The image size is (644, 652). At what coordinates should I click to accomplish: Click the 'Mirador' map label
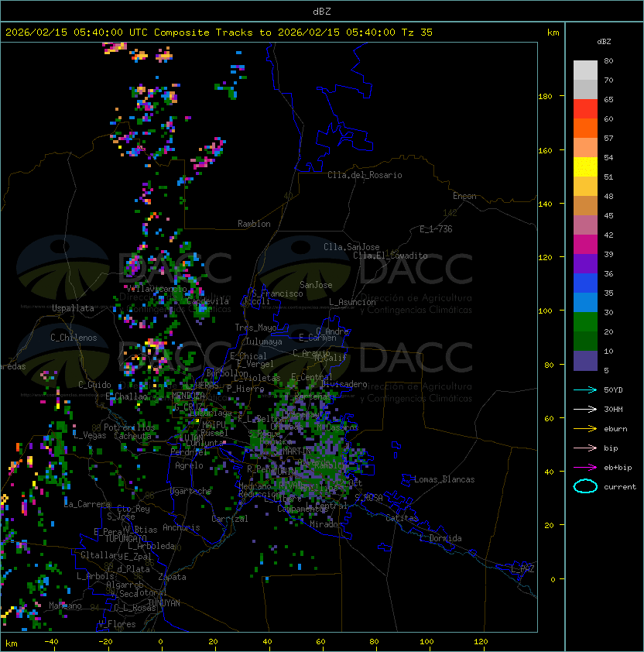326,524
